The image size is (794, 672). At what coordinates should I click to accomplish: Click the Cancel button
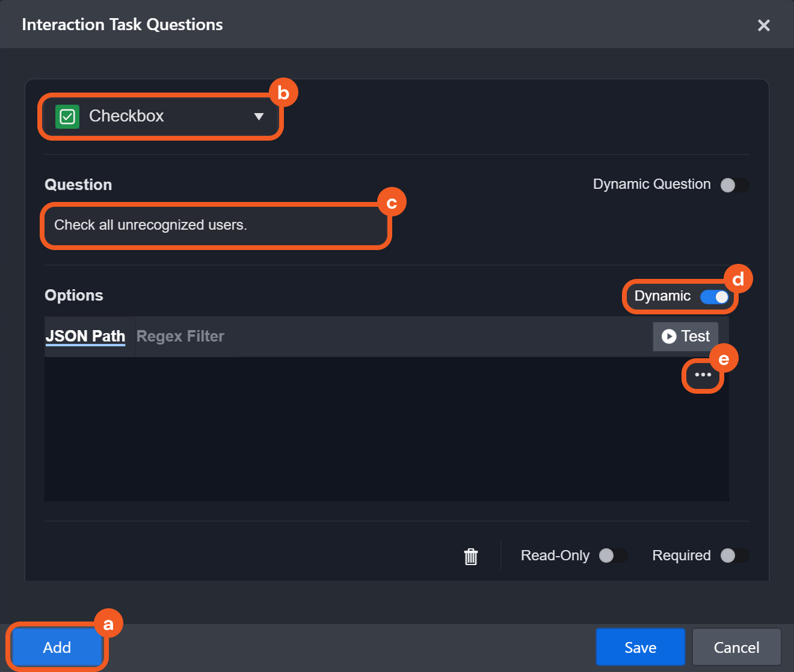(736, 647)
